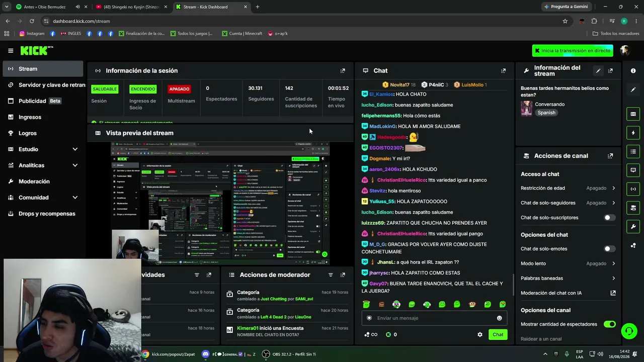Open the green support headset bubble
The image size is (644, 362).
[629, 331]
